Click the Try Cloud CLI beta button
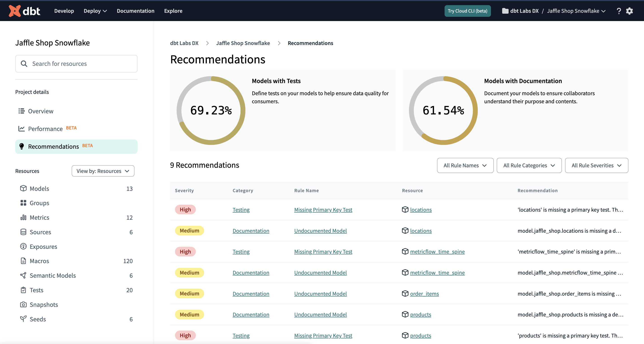 coord(467,11)
